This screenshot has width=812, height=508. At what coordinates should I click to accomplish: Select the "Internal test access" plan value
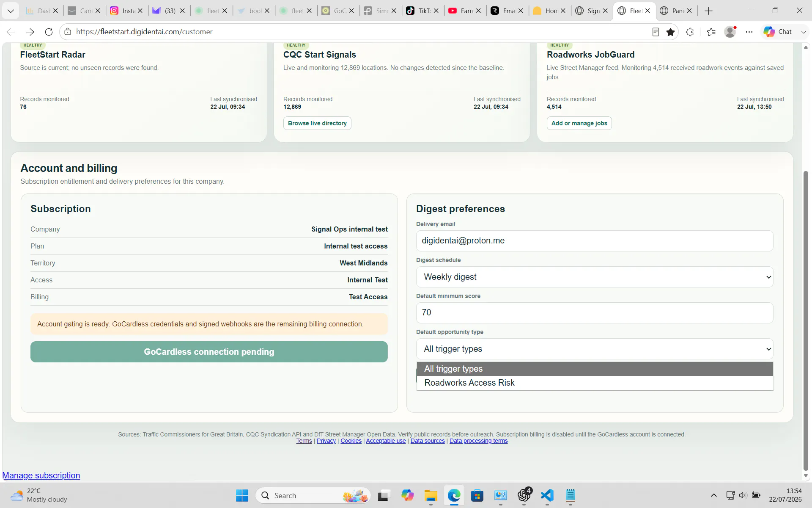[x=356, y=246]
